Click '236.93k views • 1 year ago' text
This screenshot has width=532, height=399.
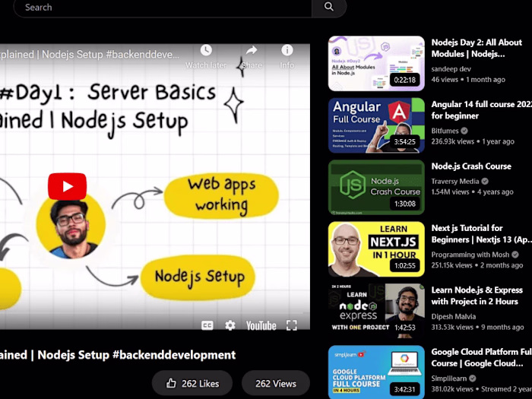[473, 141]
